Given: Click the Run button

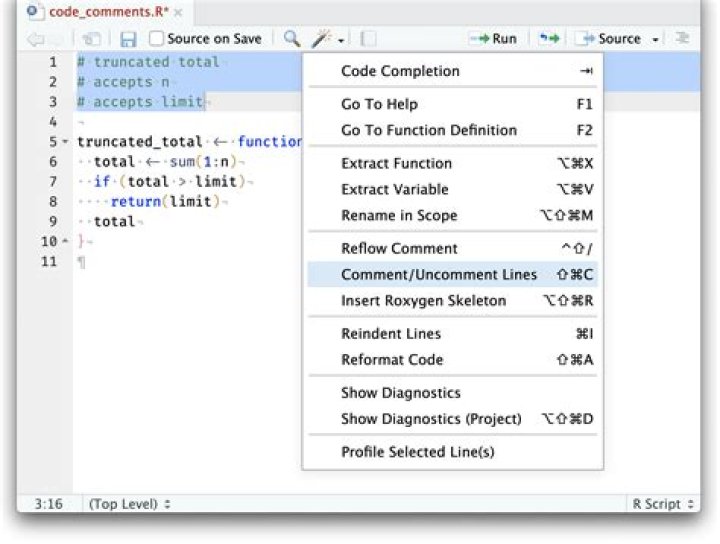Looking at the screenshot, I should (494, 39).
